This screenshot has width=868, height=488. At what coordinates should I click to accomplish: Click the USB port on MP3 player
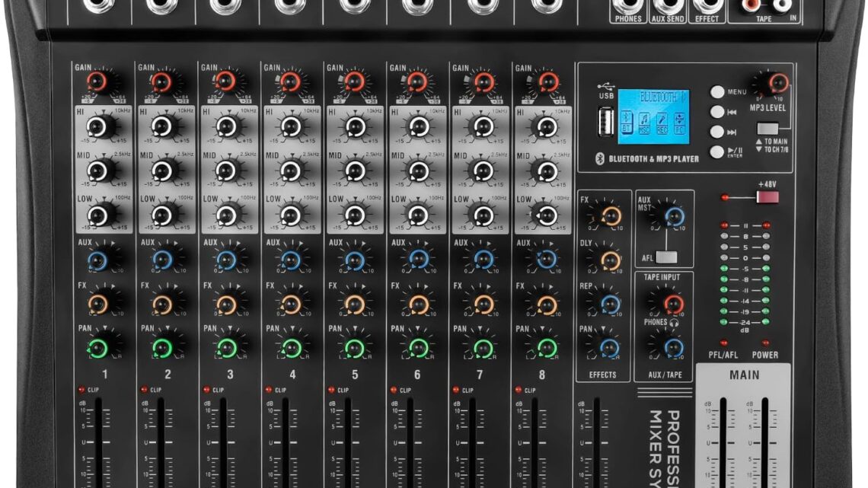click(x=605, y=121)
